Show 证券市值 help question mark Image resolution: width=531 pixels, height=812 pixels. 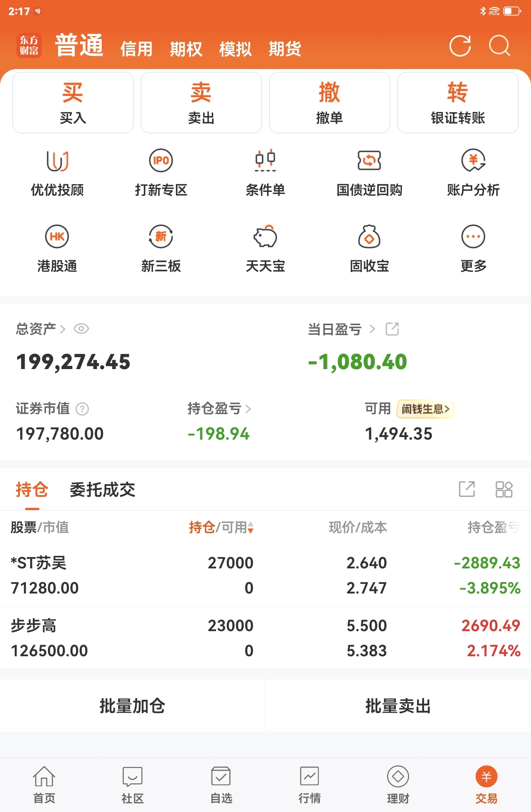[82, 409]
